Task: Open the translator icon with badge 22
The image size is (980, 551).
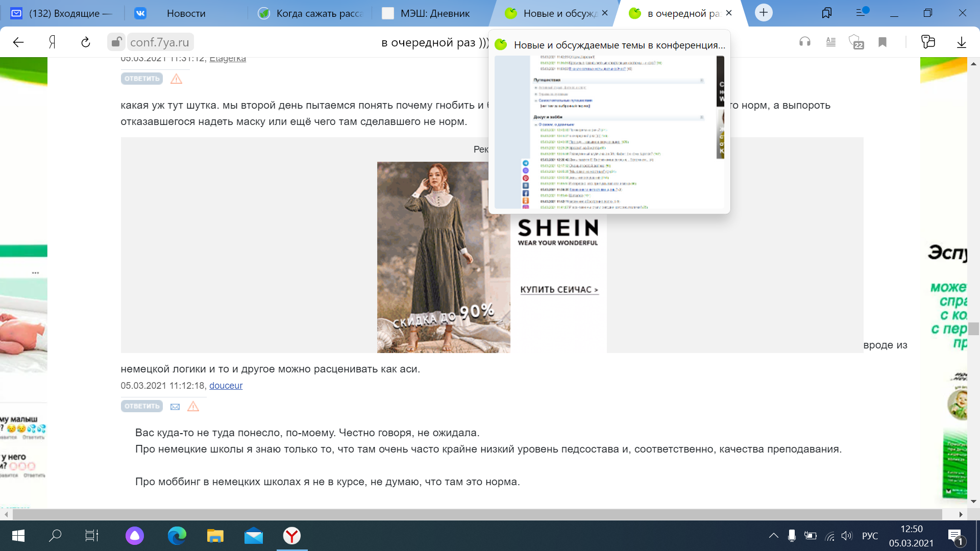Action: click(x=856, y=42)
